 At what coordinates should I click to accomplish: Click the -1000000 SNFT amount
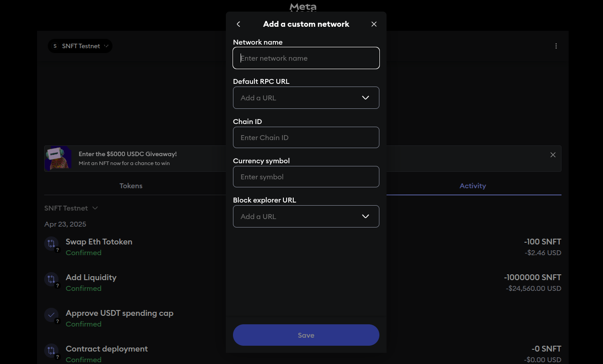(532, 277)
